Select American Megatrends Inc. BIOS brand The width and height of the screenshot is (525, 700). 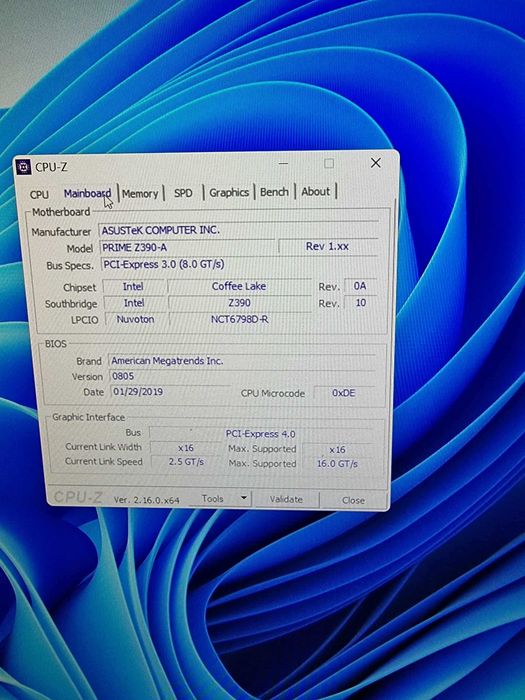[x=242, y=361]
